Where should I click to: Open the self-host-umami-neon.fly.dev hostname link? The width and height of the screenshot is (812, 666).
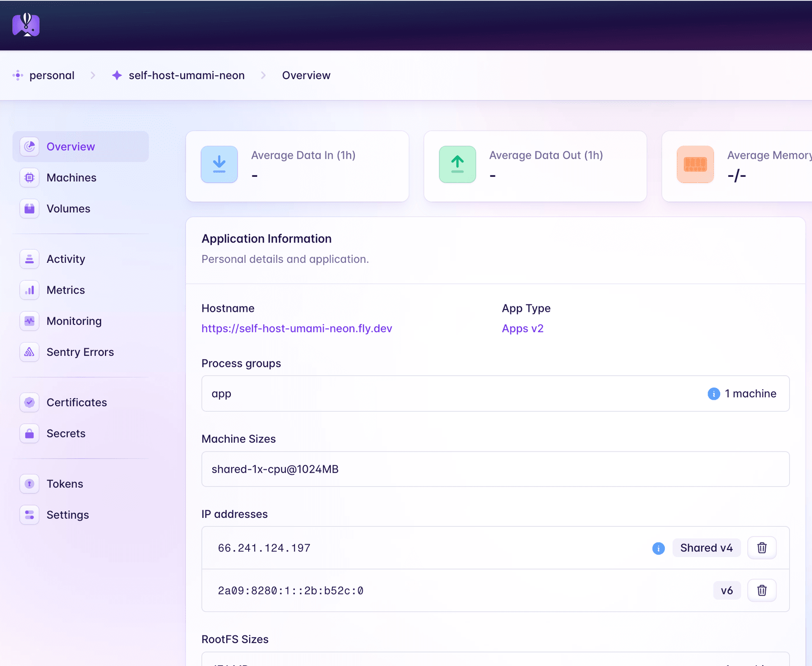pos(296,329)
